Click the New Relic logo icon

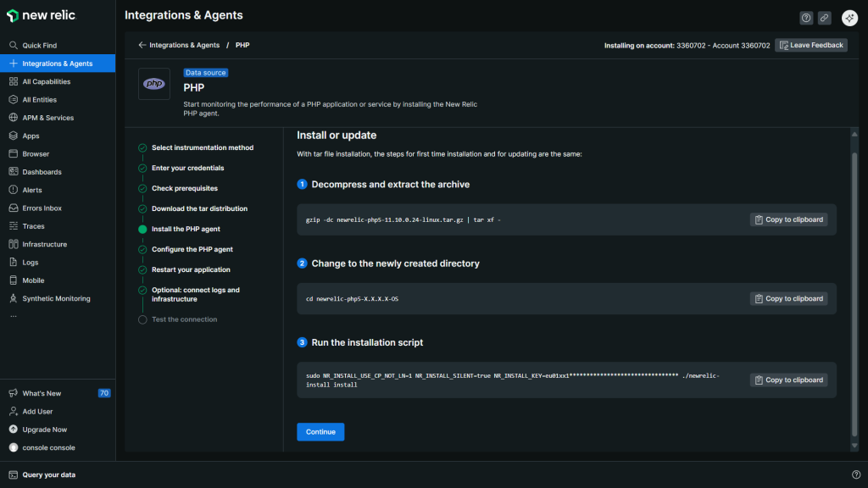click(x=13, y=15)
